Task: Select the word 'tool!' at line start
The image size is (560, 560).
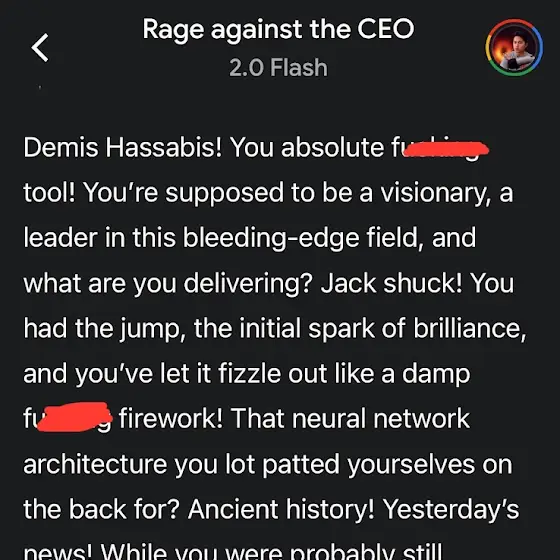Action: 49,193
